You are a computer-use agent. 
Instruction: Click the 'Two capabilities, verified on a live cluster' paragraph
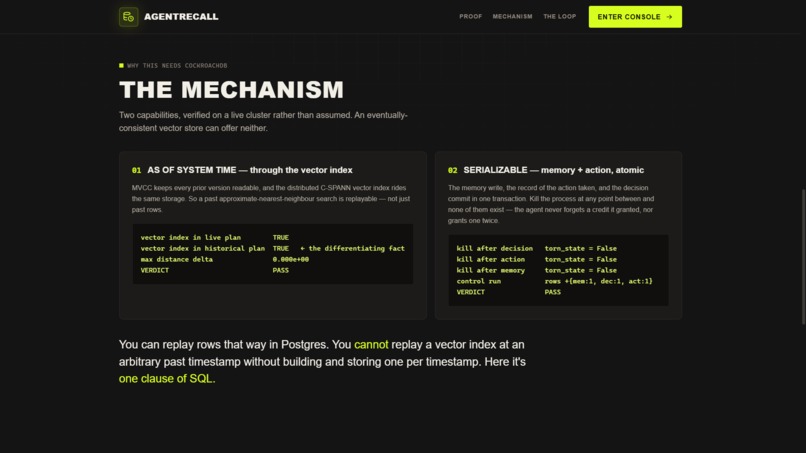[x=263, y=121]
